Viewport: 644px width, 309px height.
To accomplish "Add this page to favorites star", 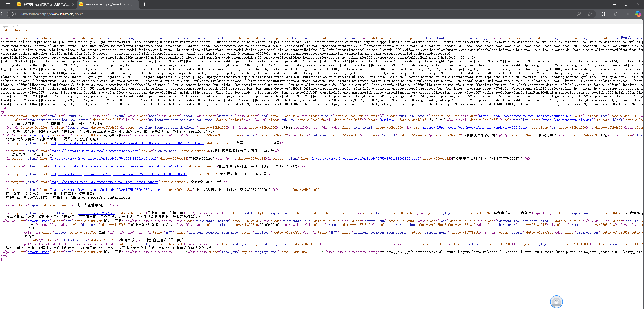I will click(590, 14).
